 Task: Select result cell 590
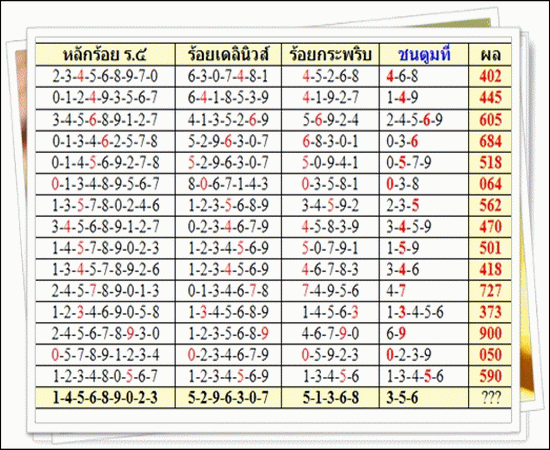tap(490, 376)
